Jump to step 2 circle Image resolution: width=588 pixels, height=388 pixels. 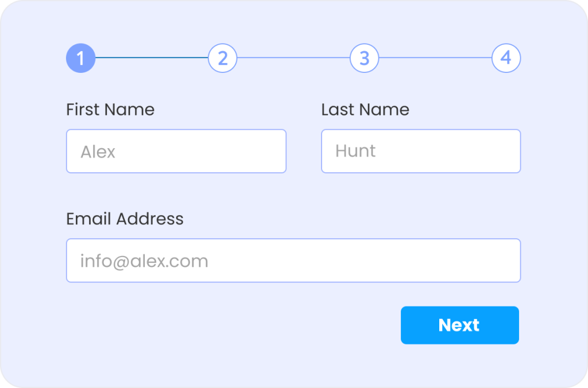point(222,58)
